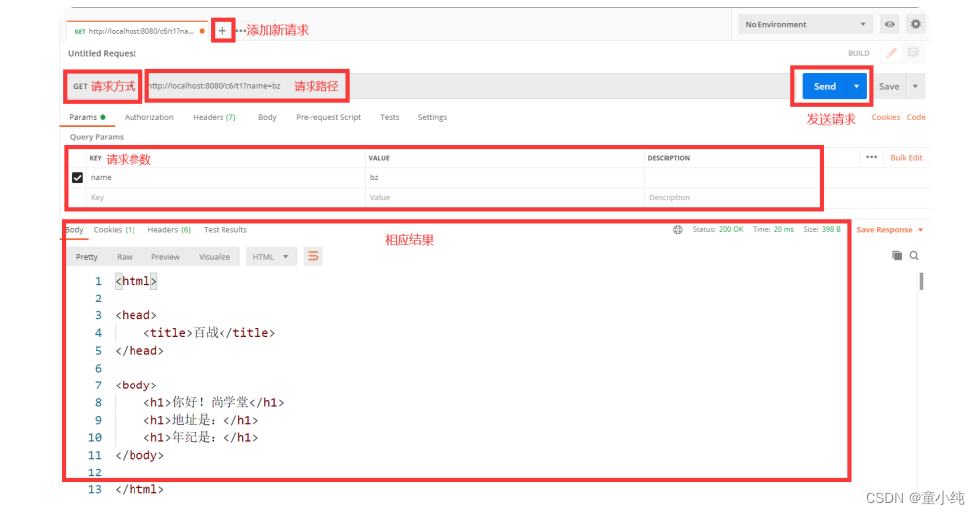This screenshot has height=514, width=980.
Task: Open the Code link
Action: coord(916,117)
